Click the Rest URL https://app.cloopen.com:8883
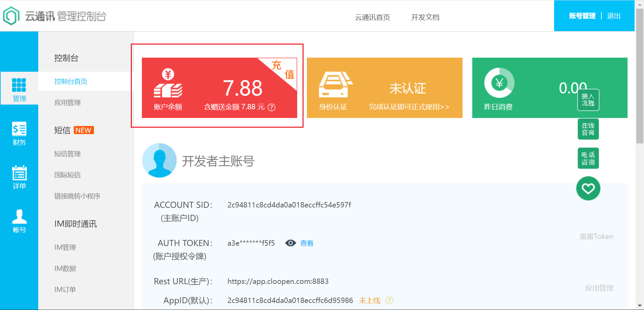 (x=278, y=282)
